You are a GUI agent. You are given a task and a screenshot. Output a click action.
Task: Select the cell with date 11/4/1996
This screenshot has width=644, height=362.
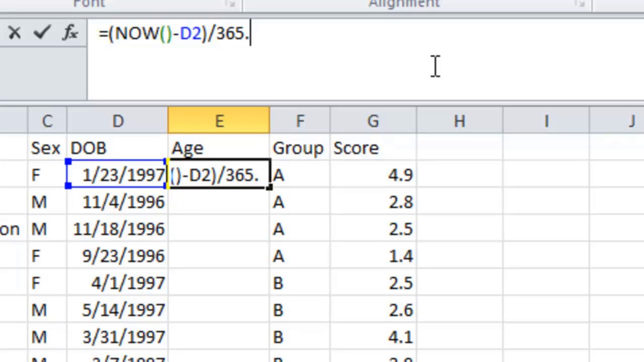[117, 202]
